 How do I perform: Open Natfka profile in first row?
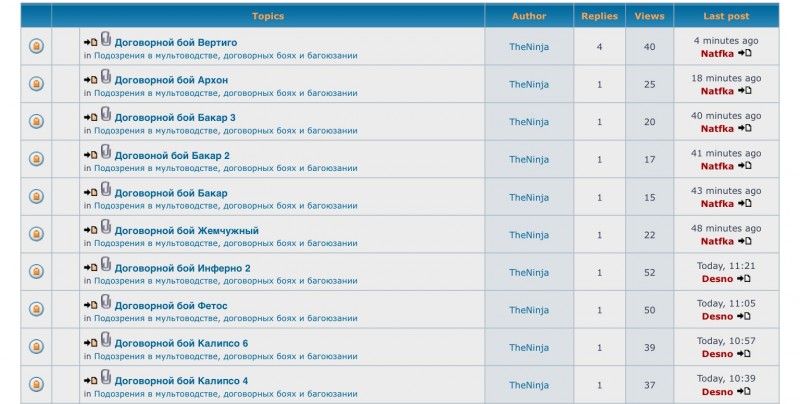717,54
